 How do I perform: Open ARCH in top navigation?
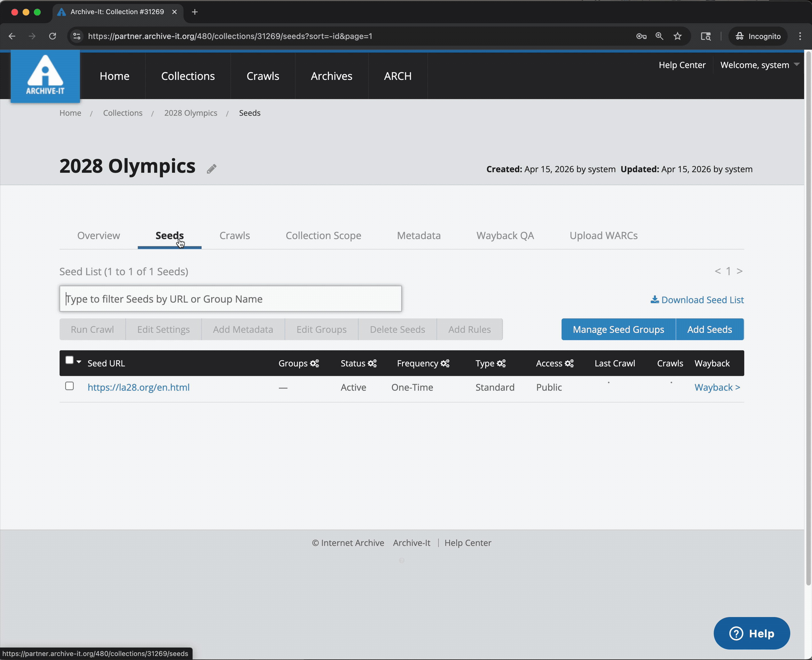(x=398, y=76)
